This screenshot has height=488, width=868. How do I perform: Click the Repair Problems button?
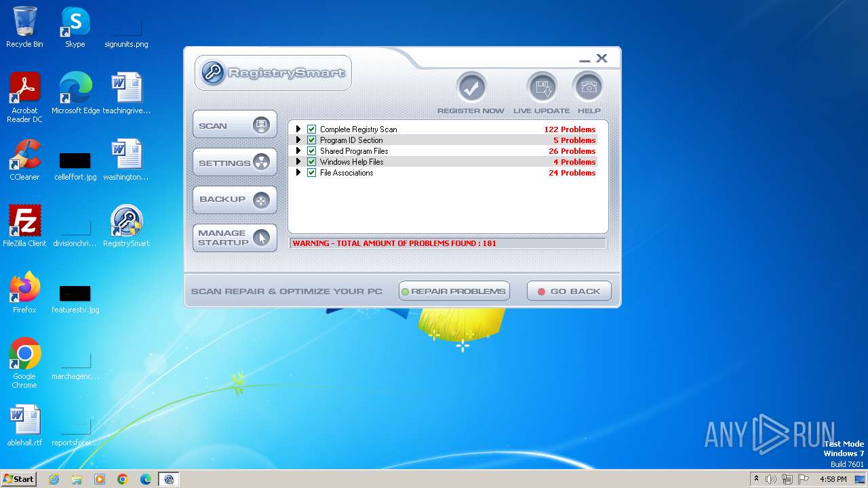click(x=454, y=291)
